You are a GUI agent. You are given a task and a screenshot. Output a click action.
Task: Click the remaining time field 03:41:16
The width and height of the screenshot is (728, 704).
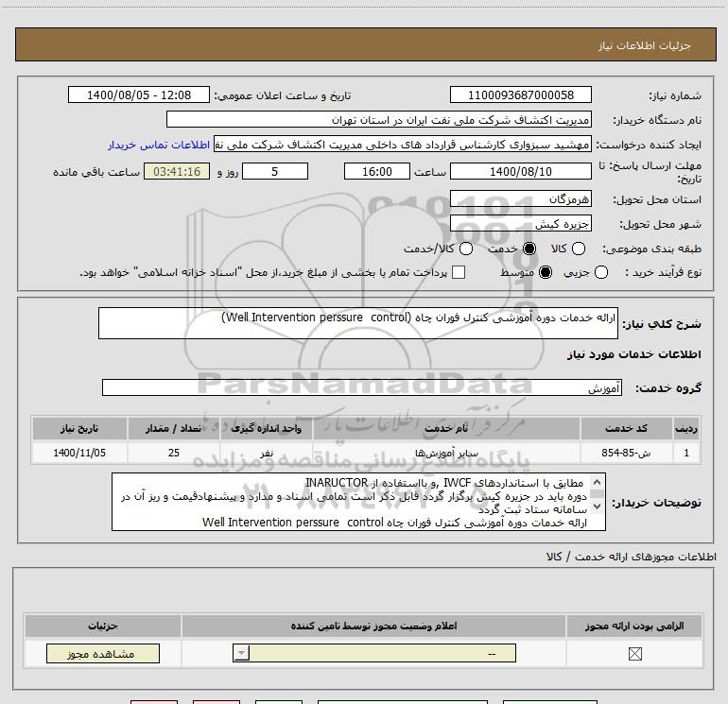click(x=177, y=171)
